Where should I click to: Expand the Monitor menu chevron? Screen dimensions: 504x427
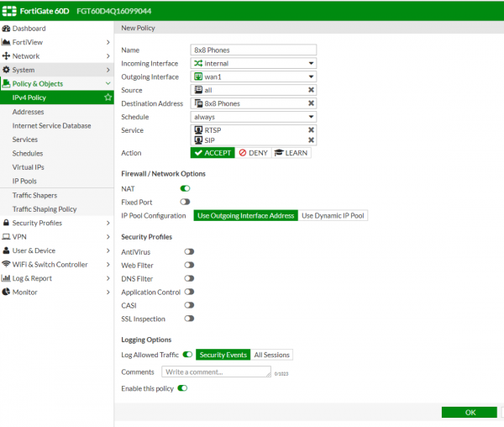pyautogui.click(x=108, y=292)
